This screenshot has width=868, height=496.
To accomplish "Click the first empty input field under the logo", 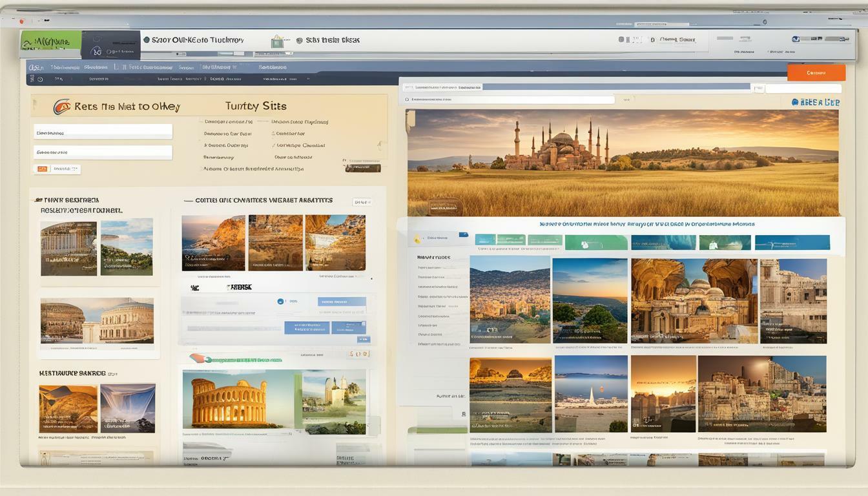I will [103, 132].
